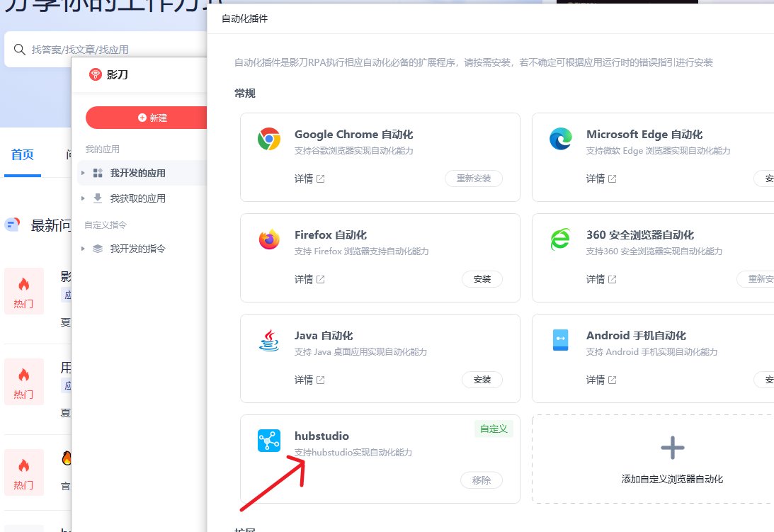The image size is (774, 532).
Task: Click the Microsoft Edge logo icon
Action: pos(561,139)
